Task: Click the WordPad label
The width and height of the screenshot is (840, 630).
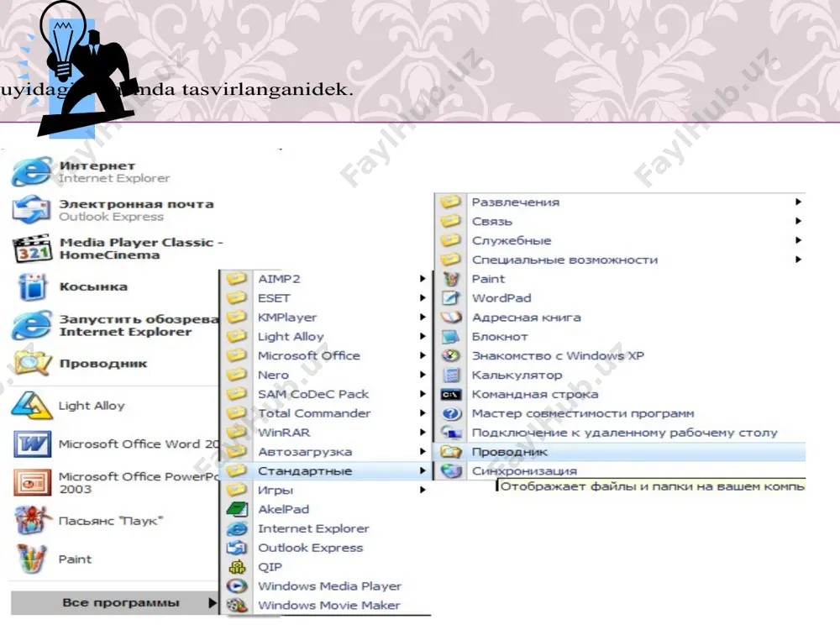Action: [501, 298]
